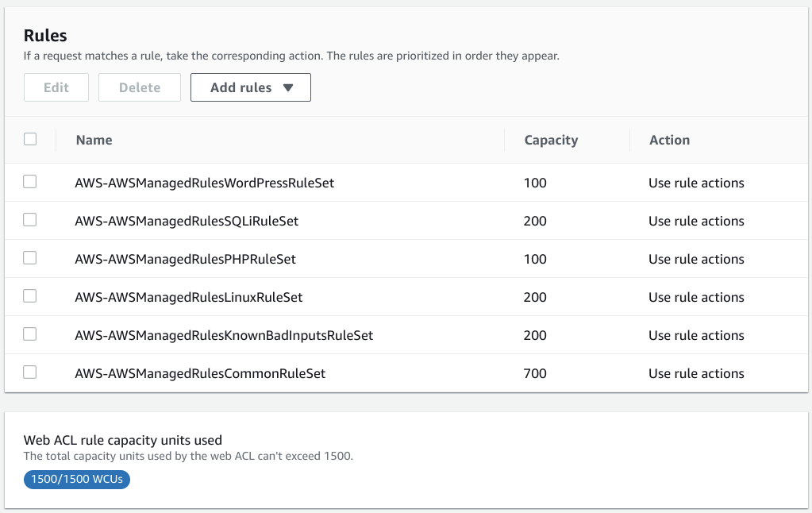Click the AWS-AWSManagedRulesLinuxRuleSet name
812x513 pixels.
(188, 298)
